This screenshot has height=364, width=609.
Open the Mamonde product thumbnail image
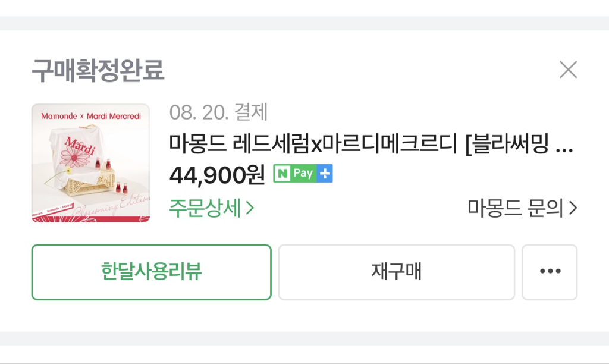(90, 163)
